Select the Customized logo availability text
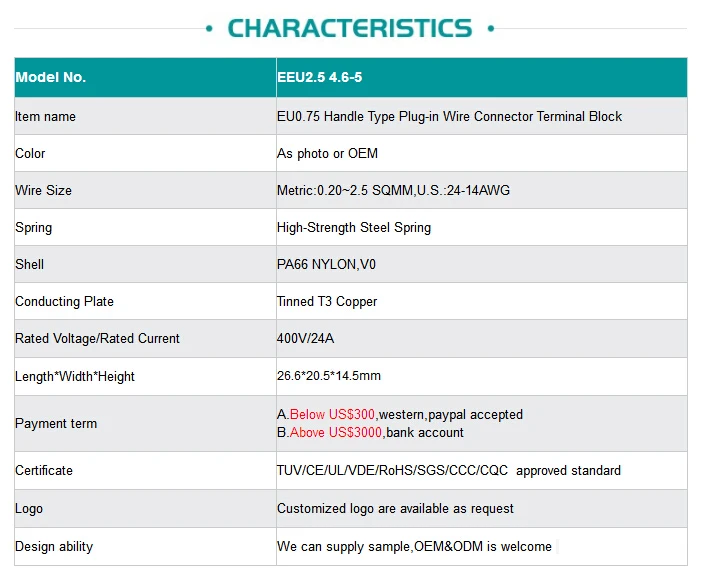 (395, 508)
